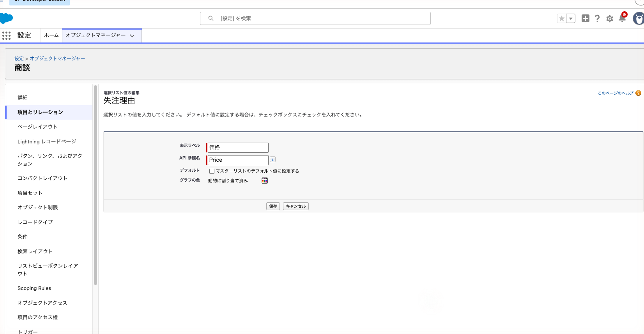The height and width of the screenshot is (334, 644).
Task: Follow the オブジェクトマネージャー breadcrumb link
Action: (57, 58)
